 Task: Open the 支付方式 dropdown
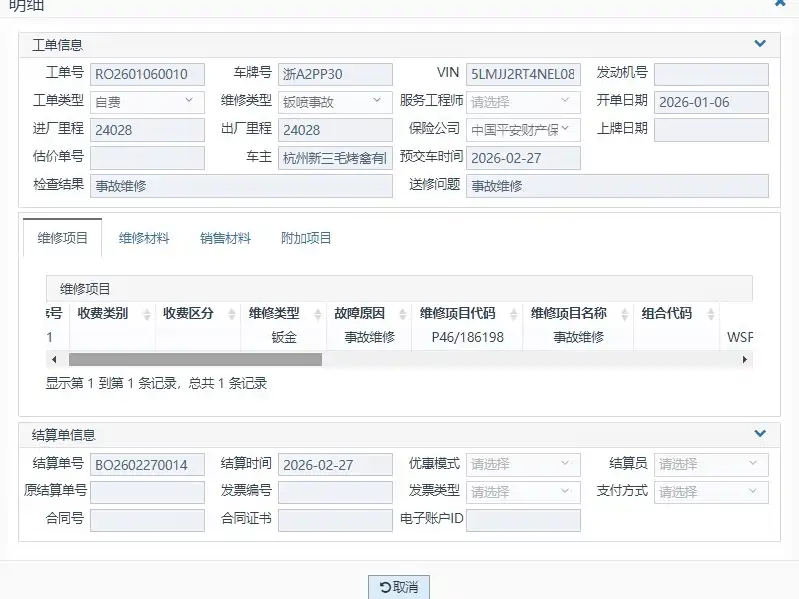(x=711, y=492)
